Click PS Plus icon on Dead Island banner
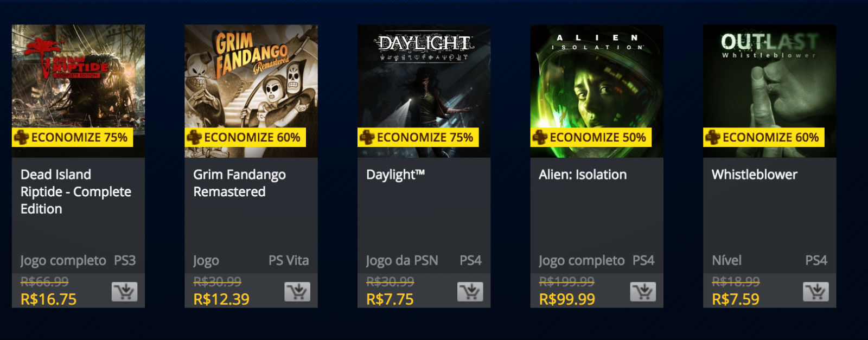Viewport: 868px width, 340px height. tap(21, 137)
